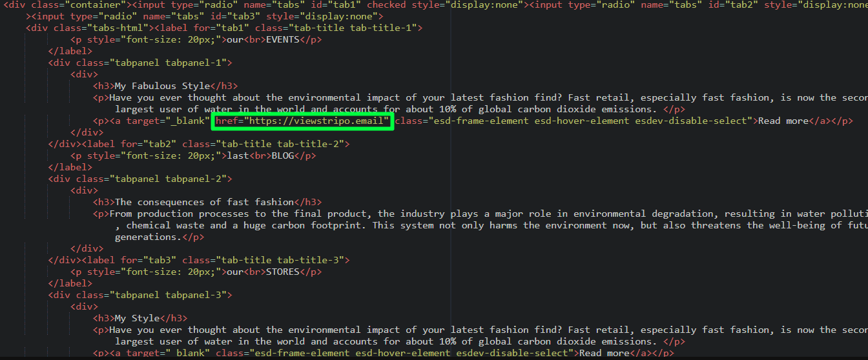Click the phrase "From production processes"
The width and height of the screenshot is (868, 360).
point(179,214)
